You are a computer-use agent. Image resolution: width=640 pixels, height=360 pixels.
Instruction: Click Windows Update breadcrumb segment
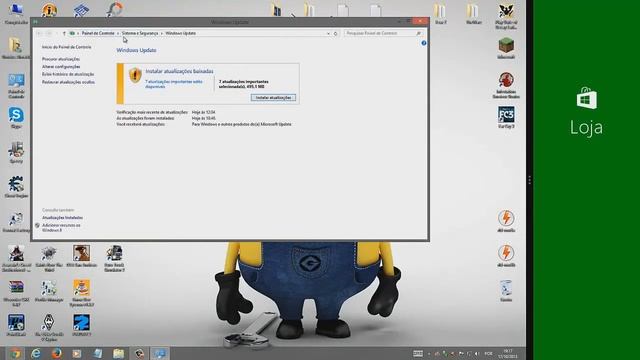[x=180, y=33]
